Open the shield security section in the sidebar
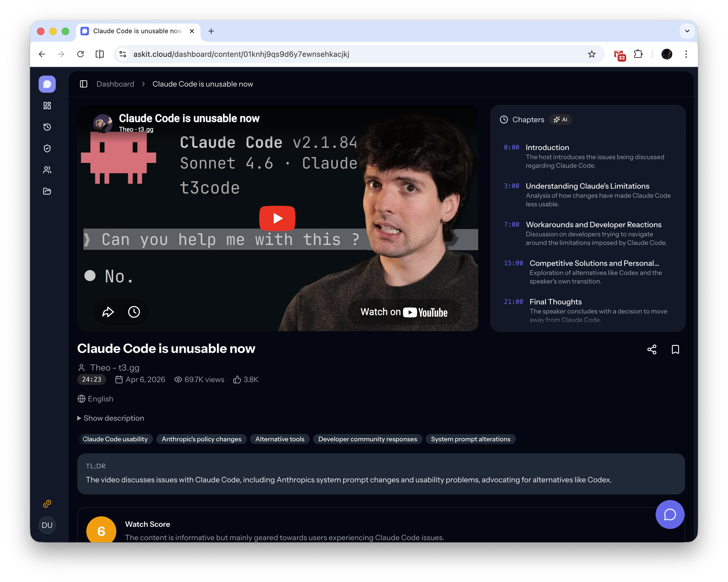728x582 pixels. coord(47,148)
